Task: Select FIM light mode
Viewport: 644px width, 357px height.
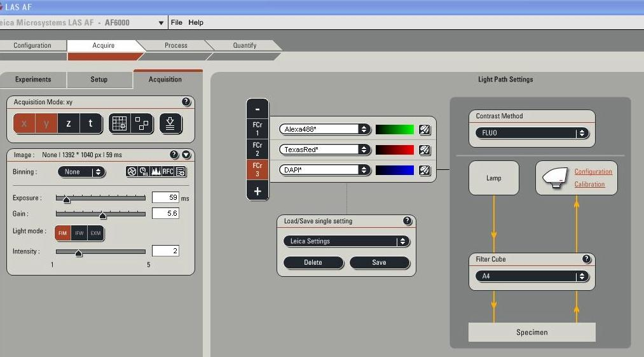Action: point(62,233)
